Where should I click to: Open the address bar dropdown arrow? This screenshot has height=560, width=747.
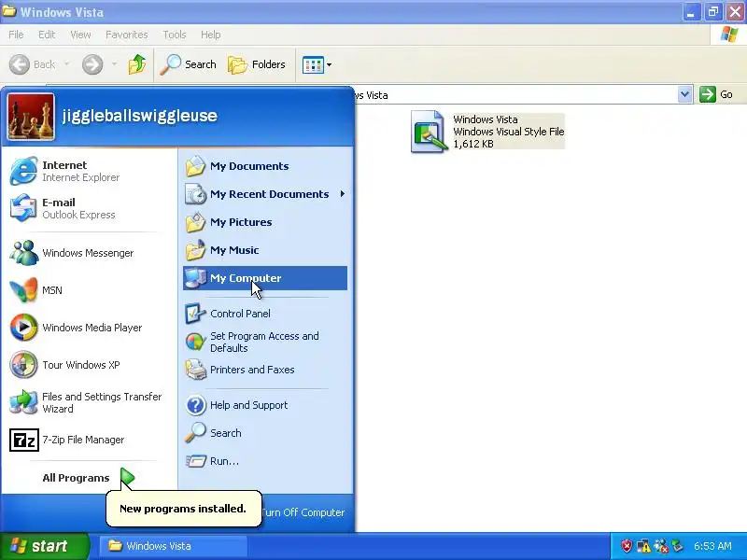tap(684, 94)
